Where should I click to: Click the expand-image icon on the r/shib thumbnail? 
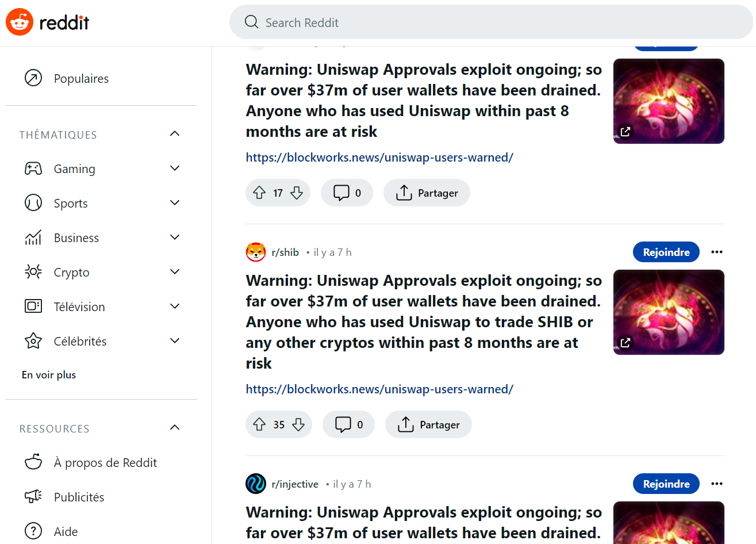[625, 342]
